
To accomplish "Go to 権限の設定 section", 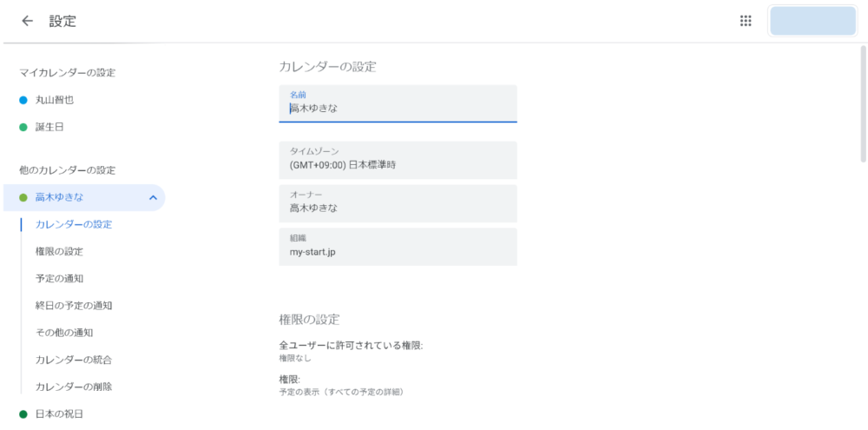I will [x=59, y=251].
